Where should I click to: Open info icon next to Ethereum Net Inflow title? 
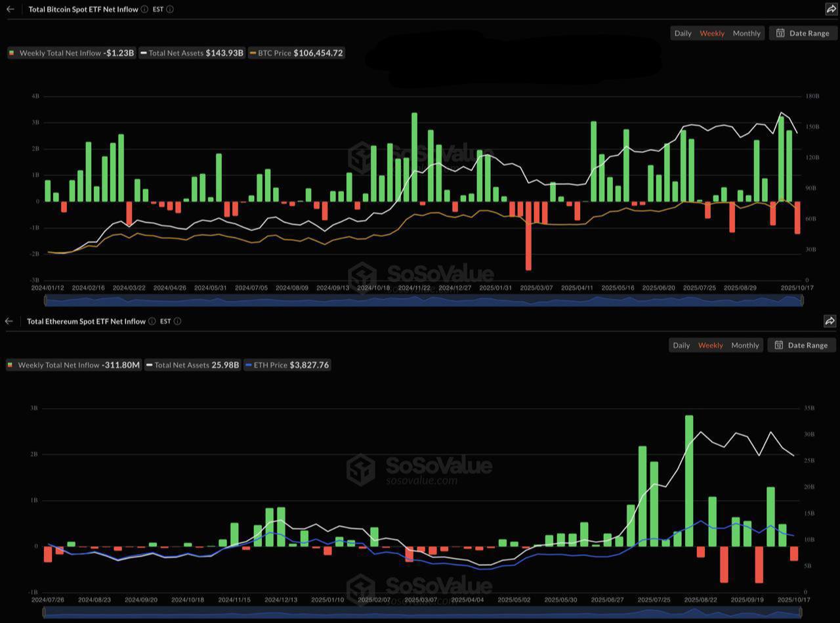coord(152,321)
